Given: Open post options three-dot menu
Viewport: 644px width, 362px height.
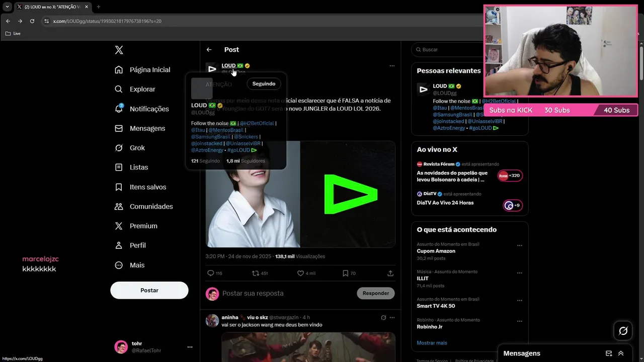Looking at the screenshot, I should pyautogui.click(x=392, y=66).
